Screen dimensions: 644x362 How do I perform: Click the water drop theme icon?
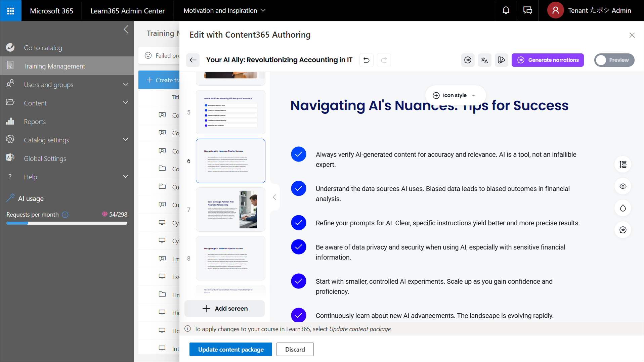tap(622, 208)
